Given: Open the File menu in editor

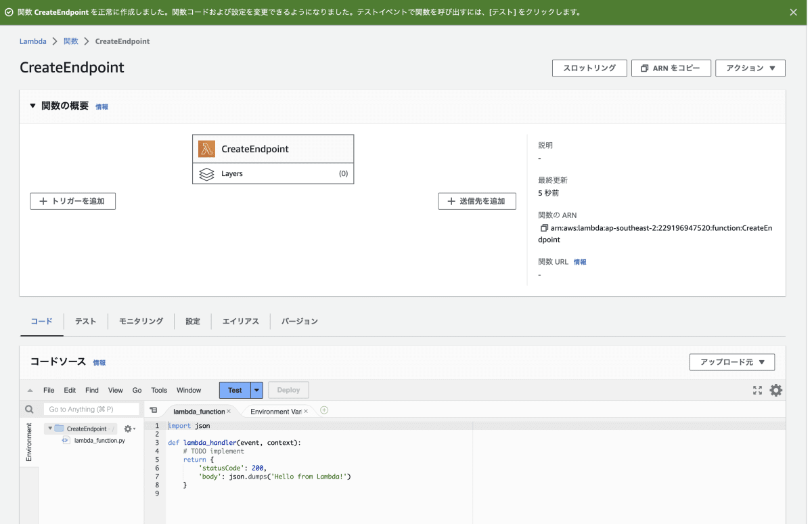Looking at the screenshot, I should pyautogui.click(x=49, y=391).
